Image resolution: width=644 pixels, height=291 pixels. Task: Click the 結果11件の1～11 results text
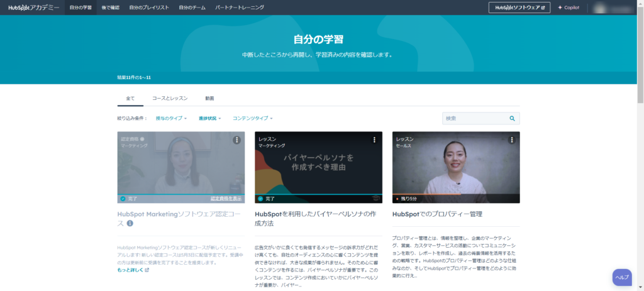[x=134, y=77]
